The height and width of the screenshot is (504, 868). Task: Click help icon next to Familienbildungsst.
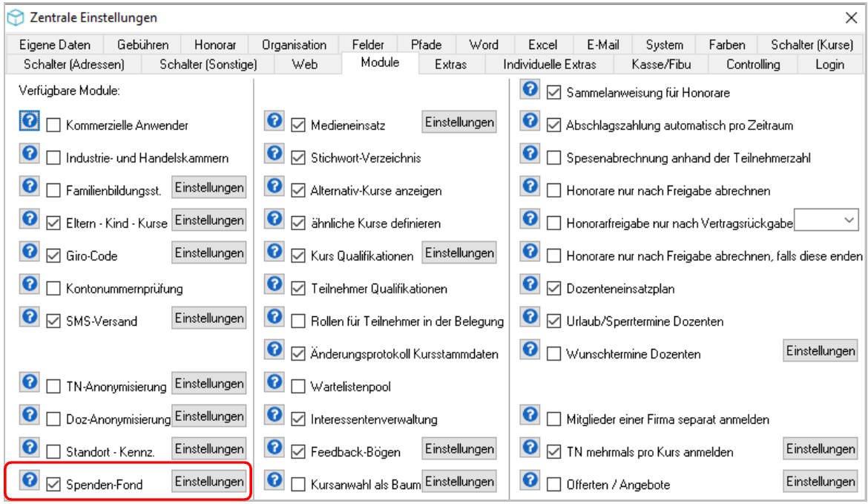pos(30,186)
